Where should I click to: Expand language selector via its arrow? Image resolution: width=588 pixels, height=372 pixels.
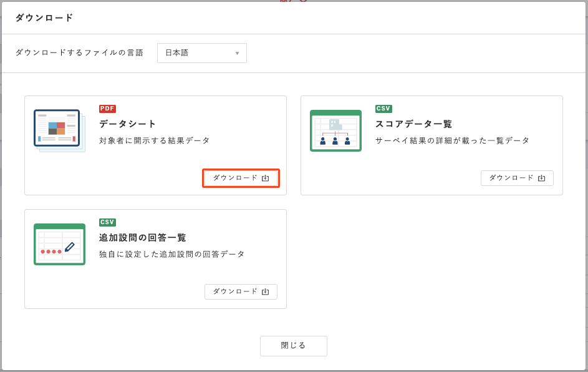point(237,53)
